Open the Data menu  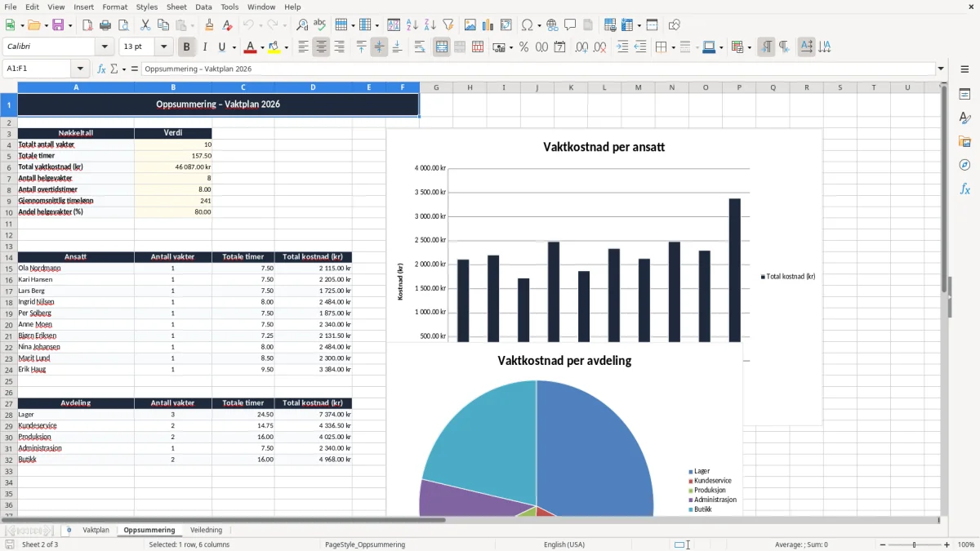(x=203, y=7)
